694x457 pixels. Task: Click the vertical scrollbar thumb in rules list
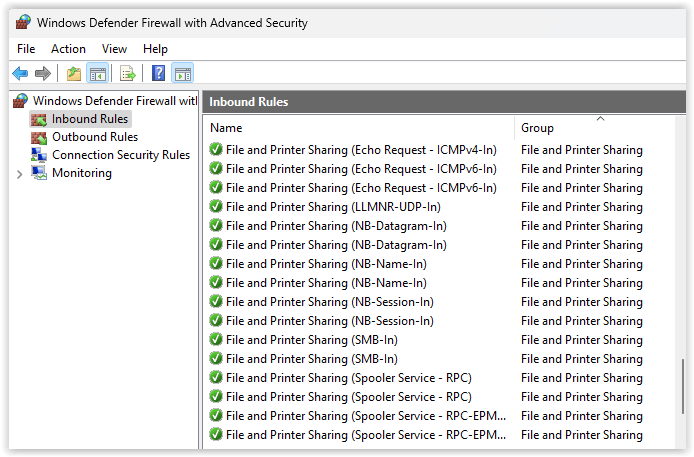coord(683,387)
